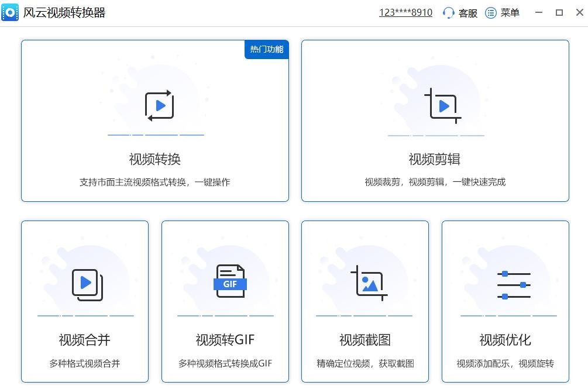The image size is (588, 389).
Task: Choose the 视频转GIF title text
Action: [x=225, y=340]
